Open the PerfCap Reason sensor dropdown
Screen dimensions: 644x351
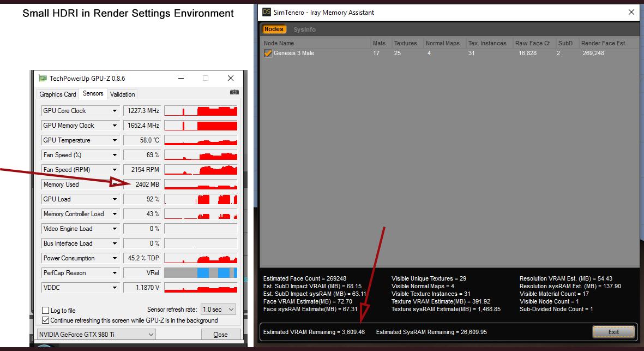[115, 273]
